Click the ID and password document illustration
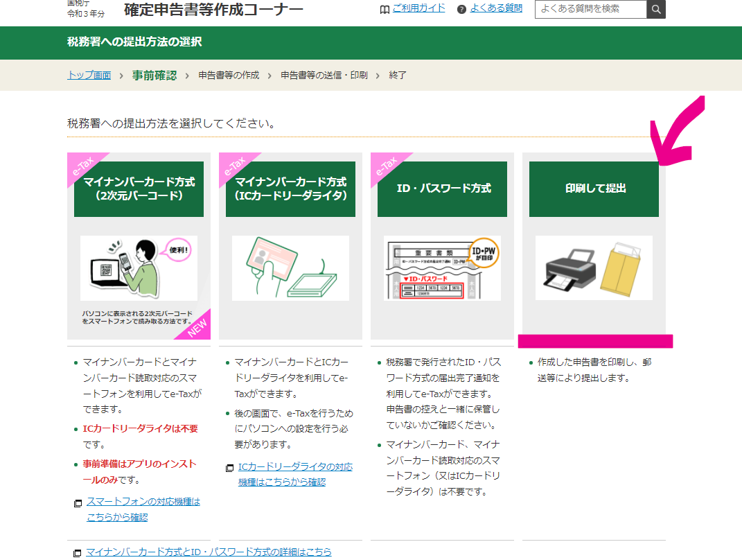The height and width of the screenshot is (560, 742). [x=442, y=268]
